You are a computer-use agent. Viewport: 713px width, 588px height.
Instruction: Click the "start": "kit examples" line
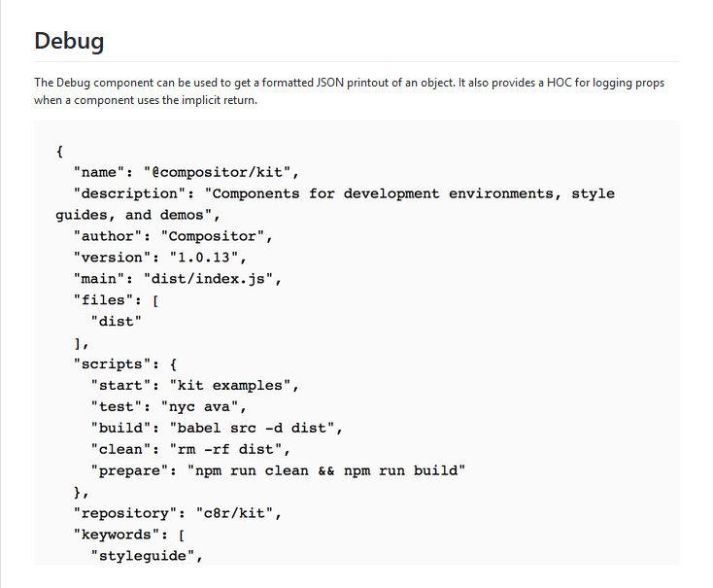point(194,386)
